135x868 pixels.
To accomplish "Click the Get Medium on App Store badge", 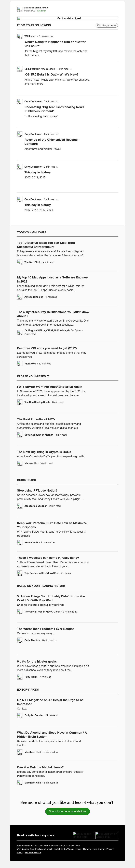I will click(83, 835).
